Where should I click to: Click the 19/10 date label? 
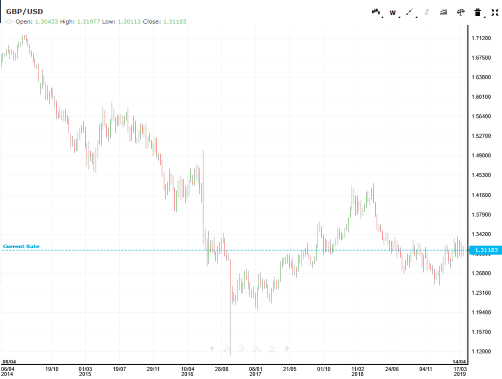(52, 369)
